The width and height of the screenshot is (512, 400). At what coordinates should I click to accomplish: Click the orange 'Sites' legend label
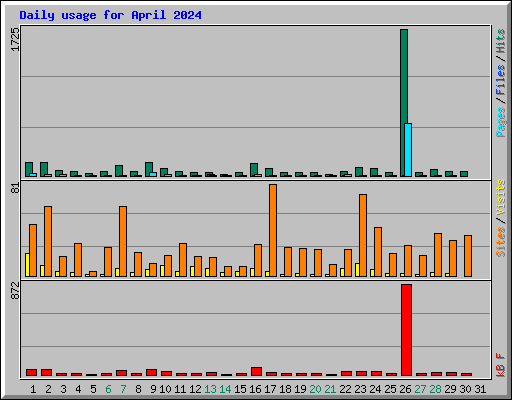[500, 242]
